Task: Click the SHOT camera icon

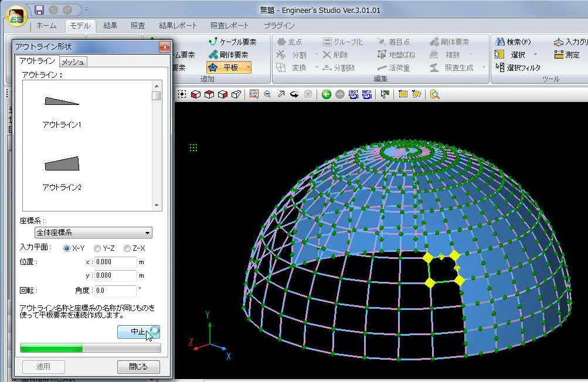Action: (354, 94)
